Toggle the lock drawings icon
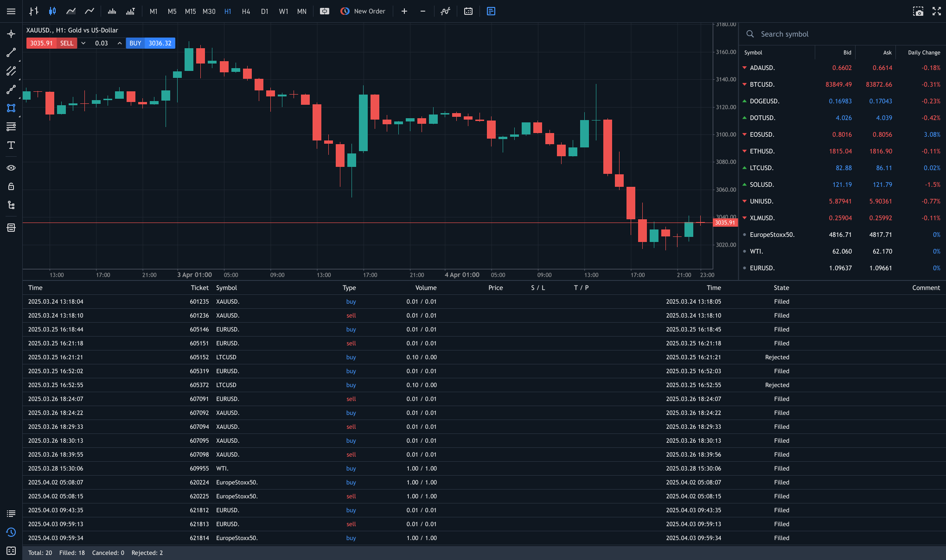946x560 pixels. tap(11, 186)
